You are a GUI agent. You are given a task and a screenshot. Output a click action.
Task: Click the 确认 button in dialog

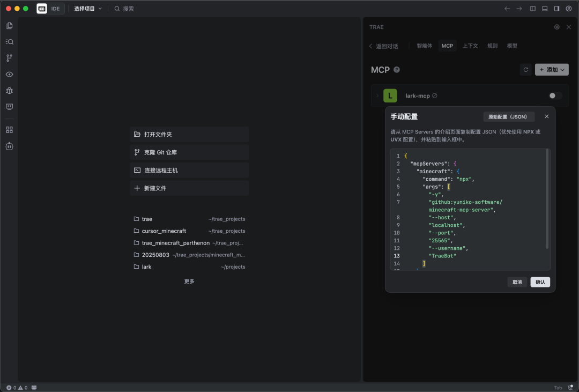pos(540,282)
